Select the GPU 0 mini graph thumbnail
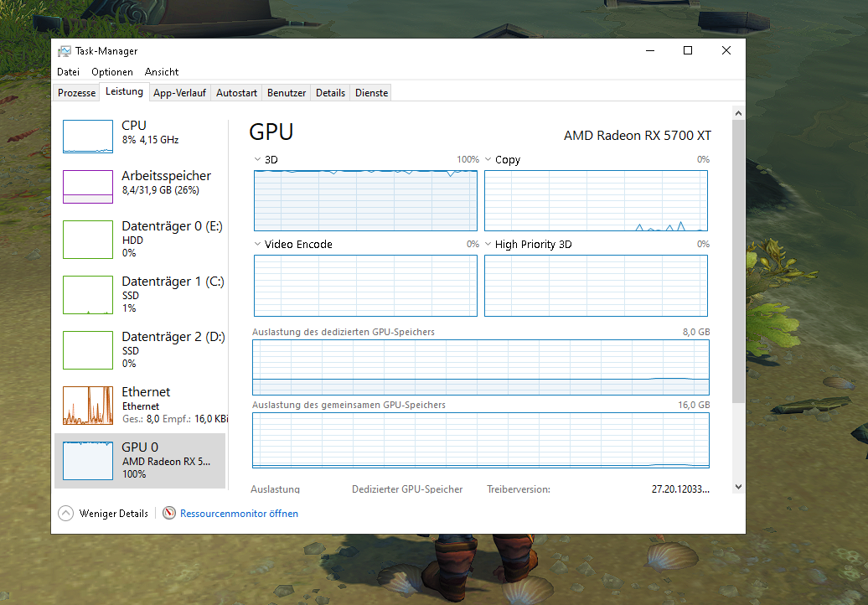The image size is (868, 605). [x=88, y=461]
